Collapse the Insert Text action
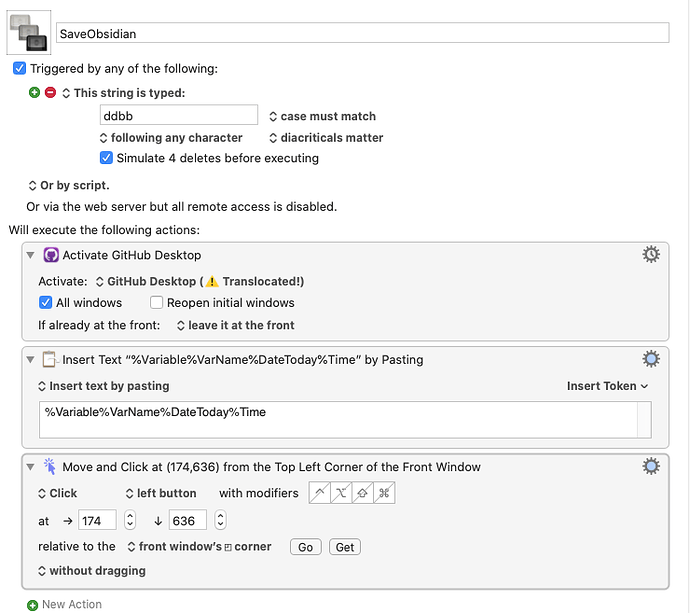This screenshot has width=690, height=613. tap(30, 360)
